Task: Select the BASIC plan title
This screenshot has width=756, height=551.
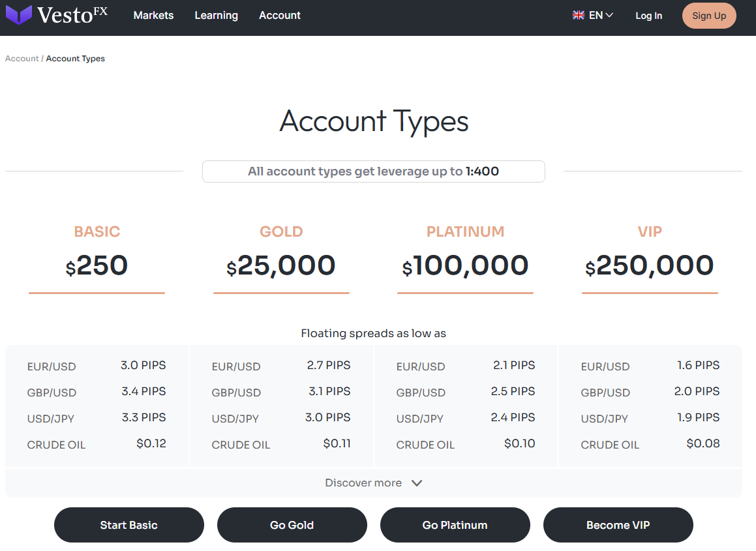Action: (x=97, y=231)
